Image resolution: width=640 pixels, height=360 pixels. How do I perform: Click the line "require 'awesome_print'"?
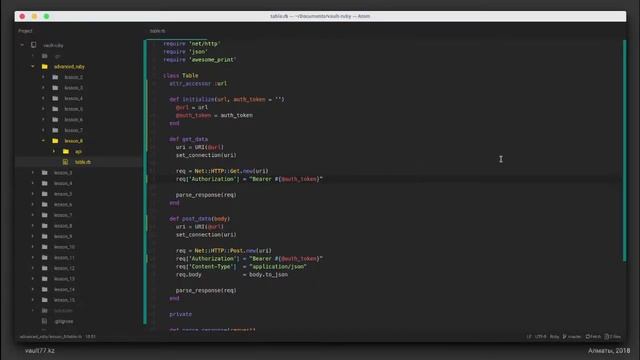tap(200, 60)
